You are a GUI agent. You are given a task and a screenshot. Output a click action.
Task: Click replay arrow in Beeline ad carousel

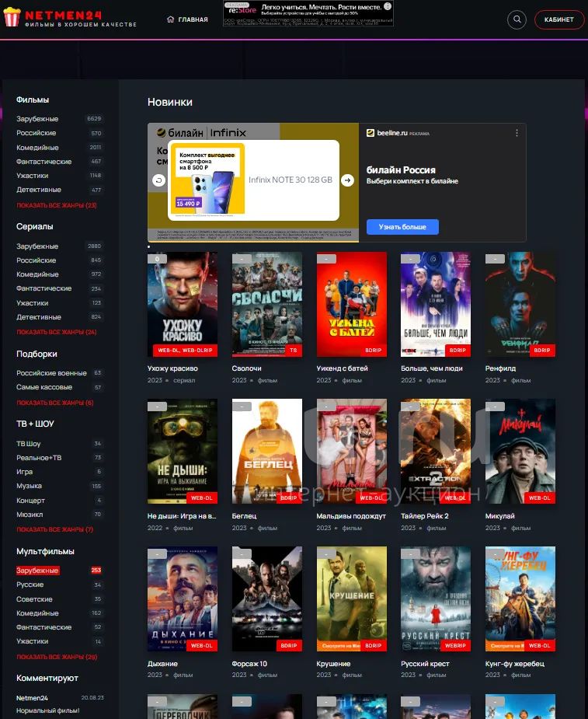158,180
